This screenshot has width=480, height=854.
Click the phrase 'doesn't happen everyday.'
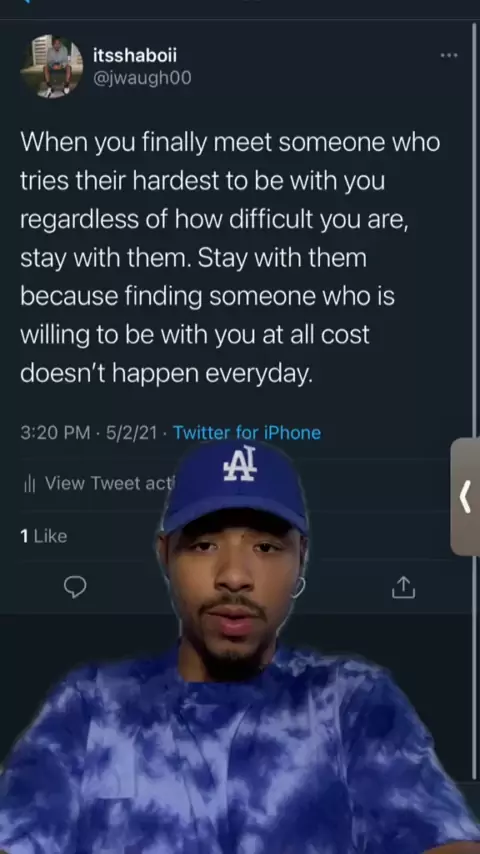pyautogui.click(x=167, y=374)
